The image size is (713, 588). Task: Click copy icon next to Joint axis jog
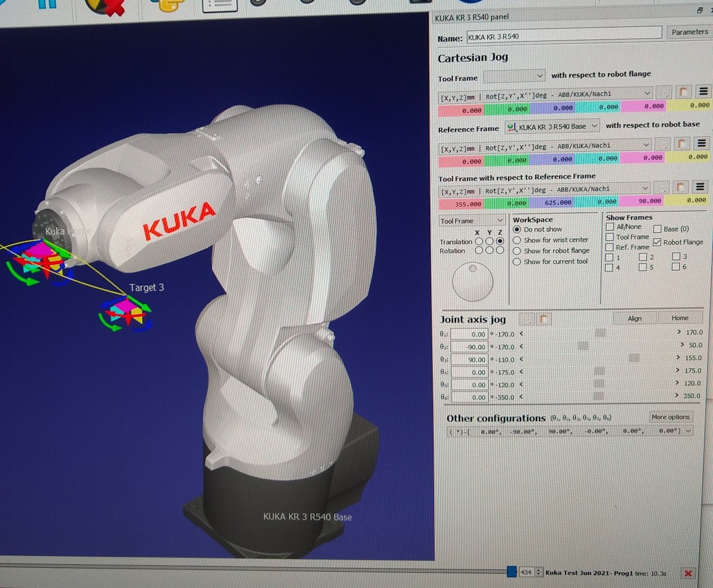[x=526, y=320]
